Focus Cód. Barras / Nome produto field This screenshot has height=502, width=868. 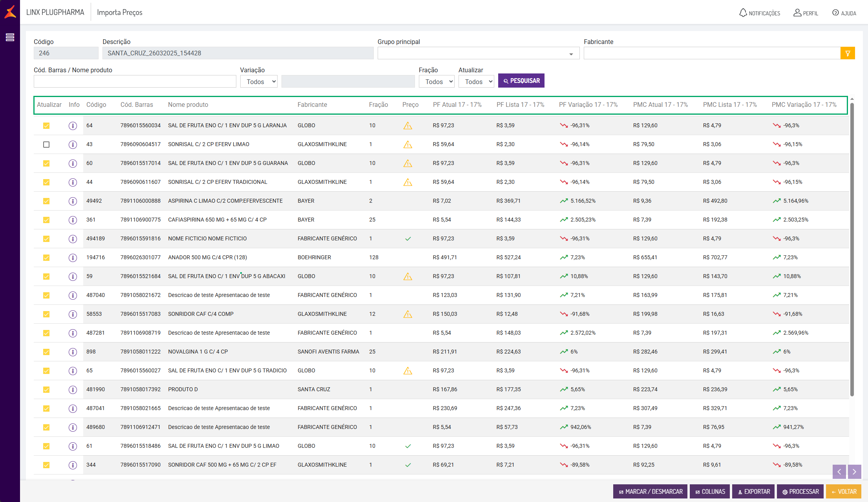[x=135, y=81]
